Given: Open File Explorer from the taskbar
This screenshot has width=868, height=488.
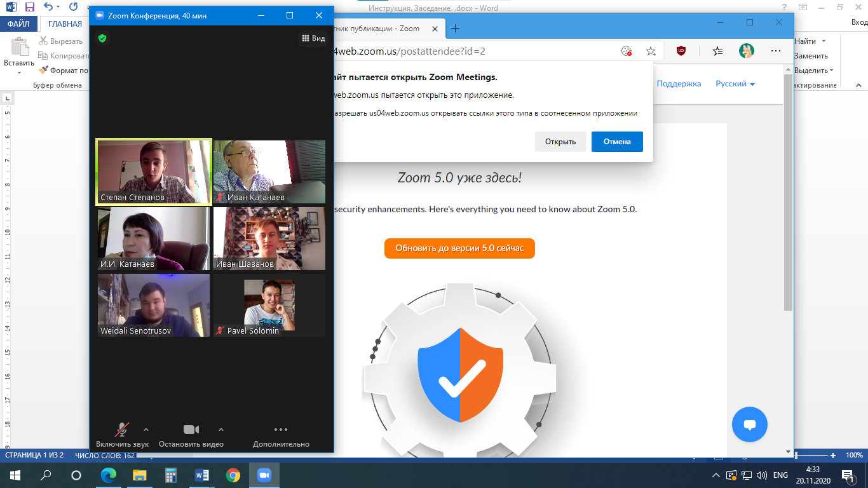Looking at the screenshot, I should click(140, 475).
